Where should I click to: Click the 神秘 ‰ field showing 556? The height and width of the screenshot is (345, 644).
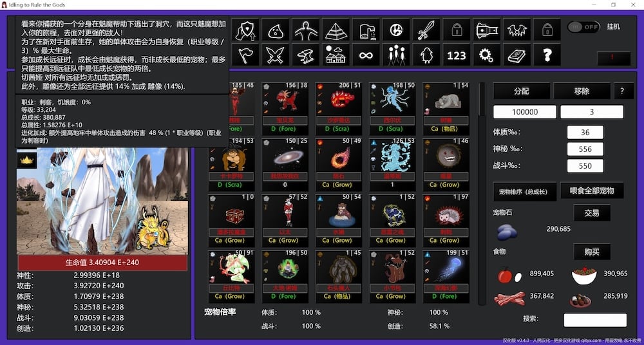(x=585, y=149)
